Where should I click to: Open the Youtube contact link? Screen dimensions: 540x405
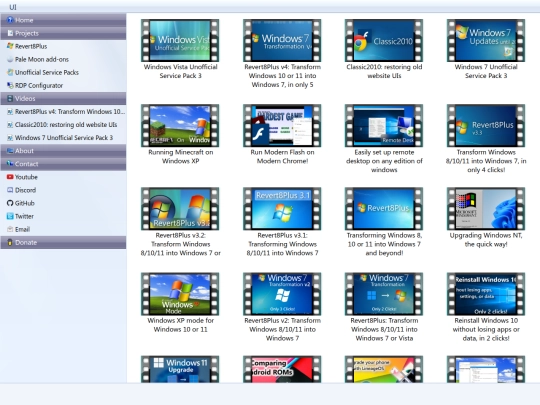(26, 177)
